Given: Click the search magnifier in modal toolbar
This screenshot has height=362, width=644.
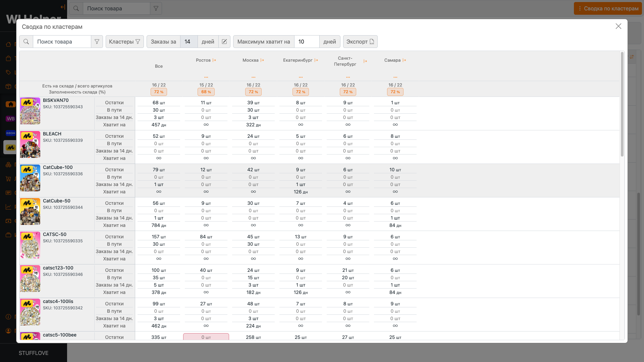Looking at the screenshot, I should pos(26,42).
